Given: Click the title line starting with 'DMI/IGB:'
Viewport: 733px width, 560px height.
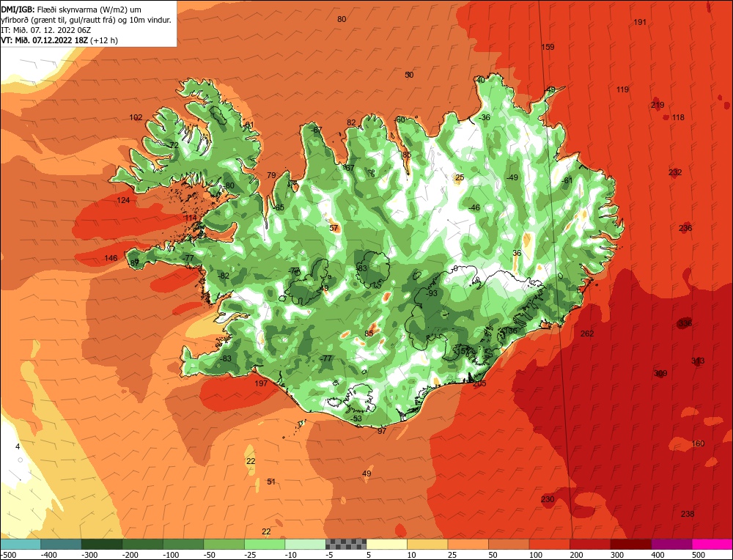Looking at the screenshot, I should pyautogui.click(x=72, y=10).
